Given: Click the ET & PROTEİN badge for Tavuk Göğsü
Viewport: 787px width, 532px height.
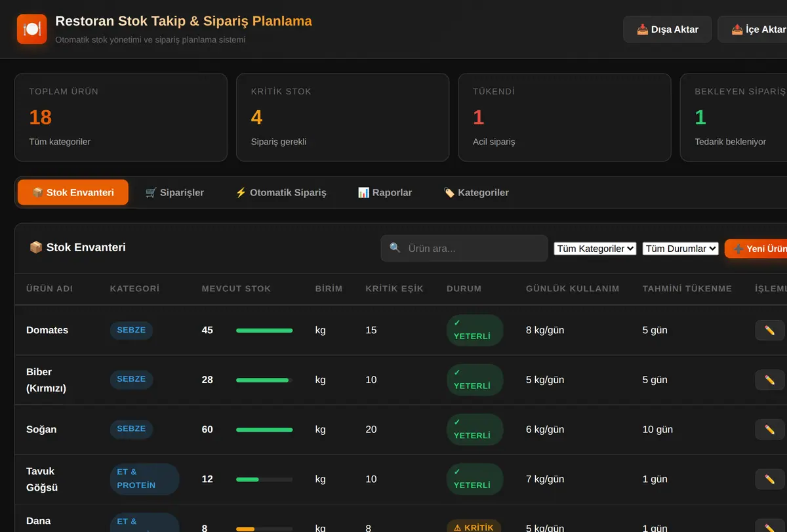Looking at the screenshot, I should coord(144,479).
